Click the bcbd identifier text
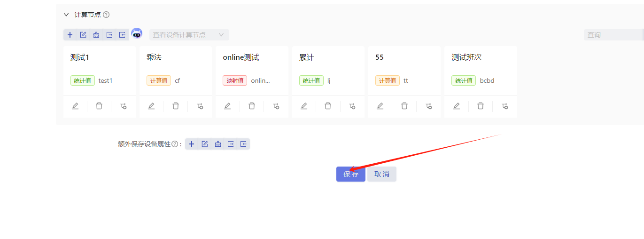 (x=487, y=80)
